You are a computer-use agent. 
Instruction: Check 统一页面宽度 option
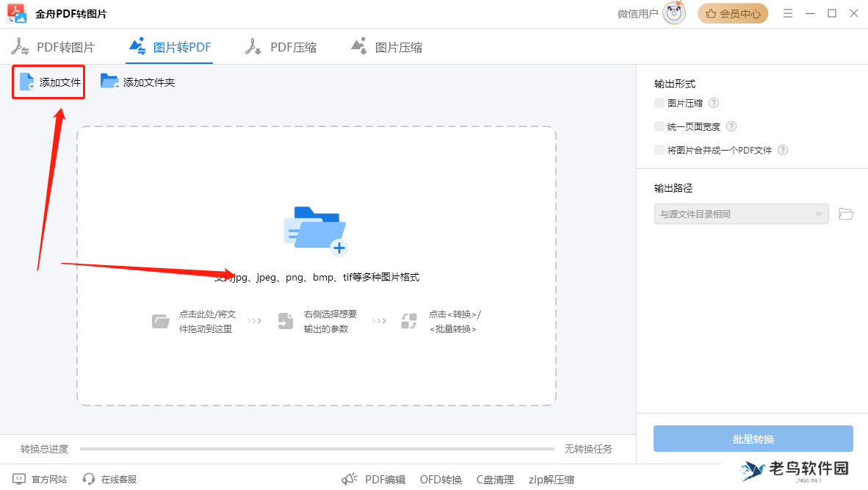tap(659, 126)
